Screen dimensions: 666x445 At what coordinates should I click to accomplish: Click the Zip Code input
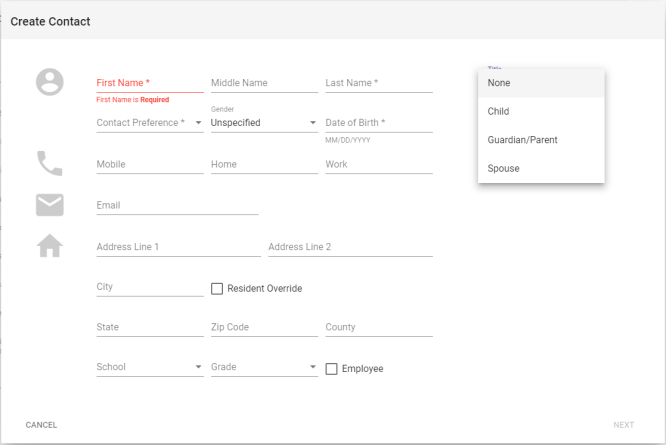pos(264,327)
